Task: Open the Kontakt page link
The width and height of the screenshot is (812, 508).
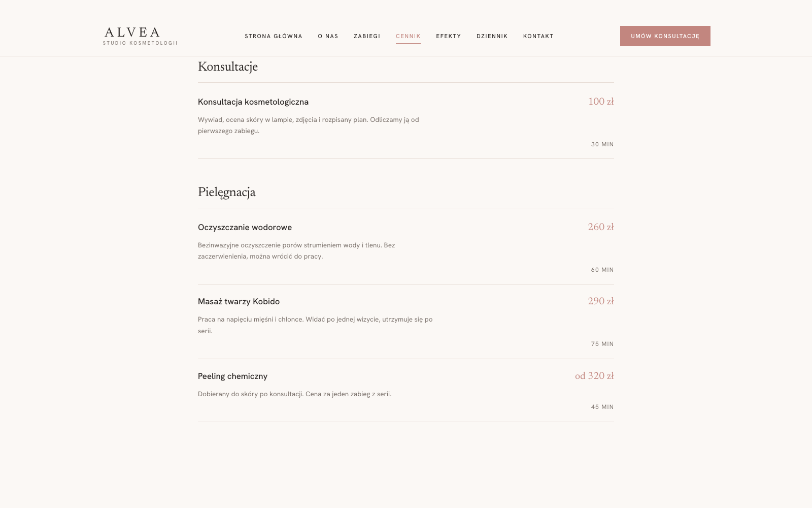Action: (538, 36)
